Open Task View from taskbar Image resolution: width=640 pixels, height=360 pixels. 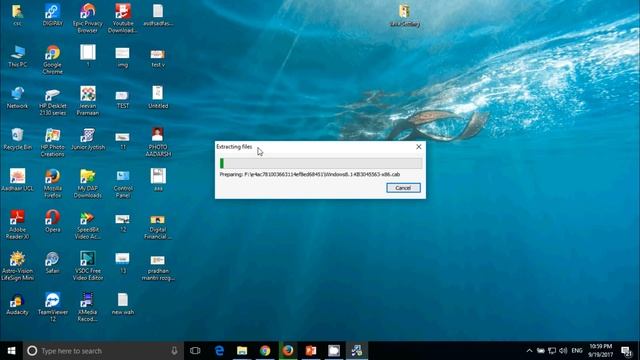pos(195,351)
